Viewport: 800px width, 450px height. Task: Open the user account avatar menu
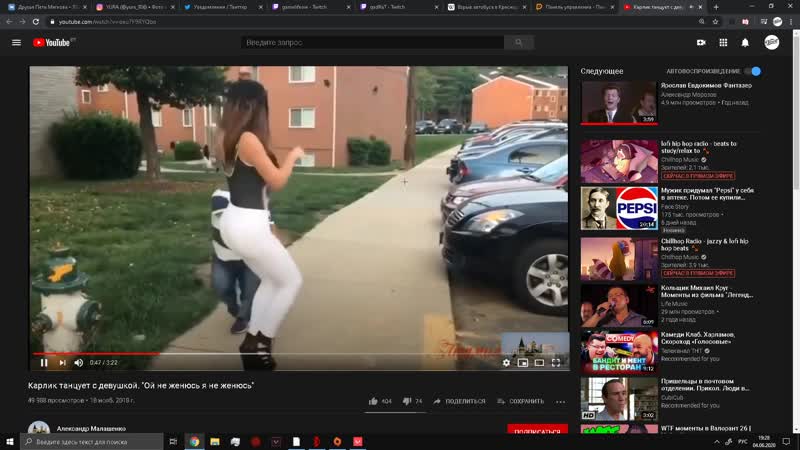pyautogui.click(x=772, y=42)
